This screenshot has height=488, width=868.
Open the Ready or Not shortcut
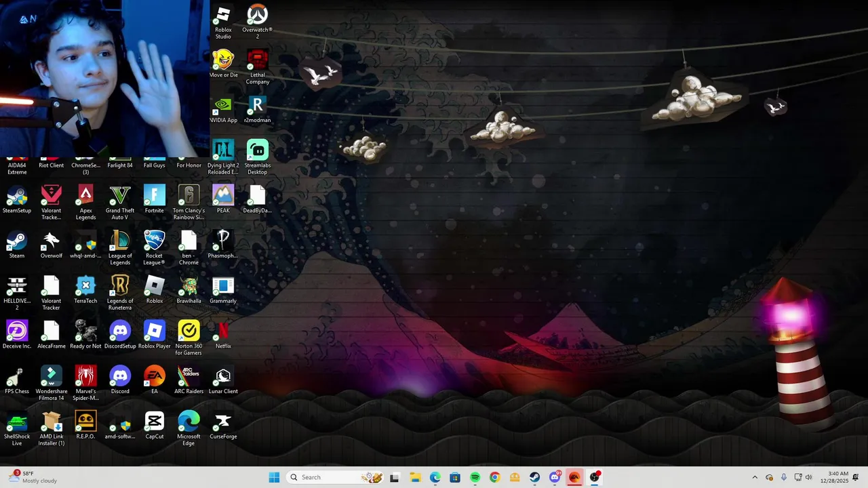(x=85, y=335)
